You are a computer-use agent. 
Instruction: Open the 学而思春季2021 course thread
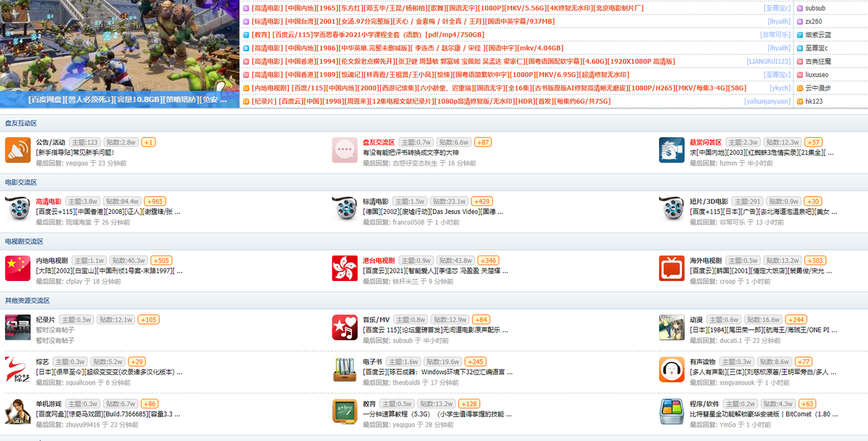(368, 35)
